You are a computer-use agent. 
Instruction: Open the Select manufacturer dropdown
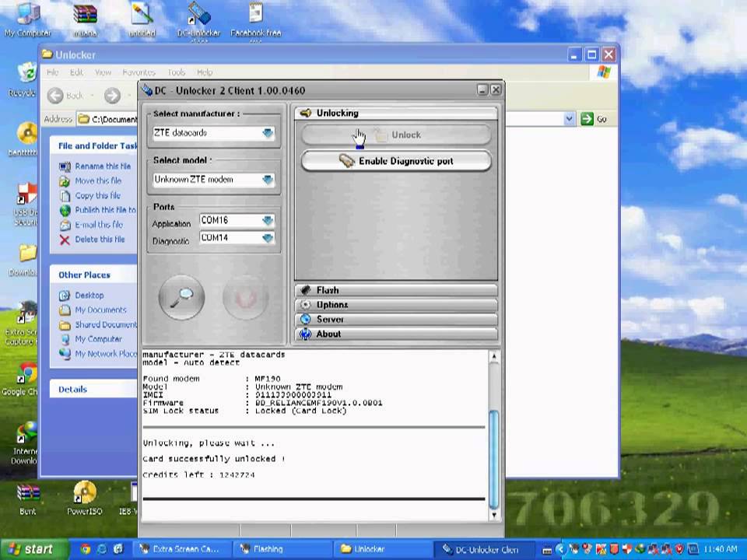click(x=268, y=133)
